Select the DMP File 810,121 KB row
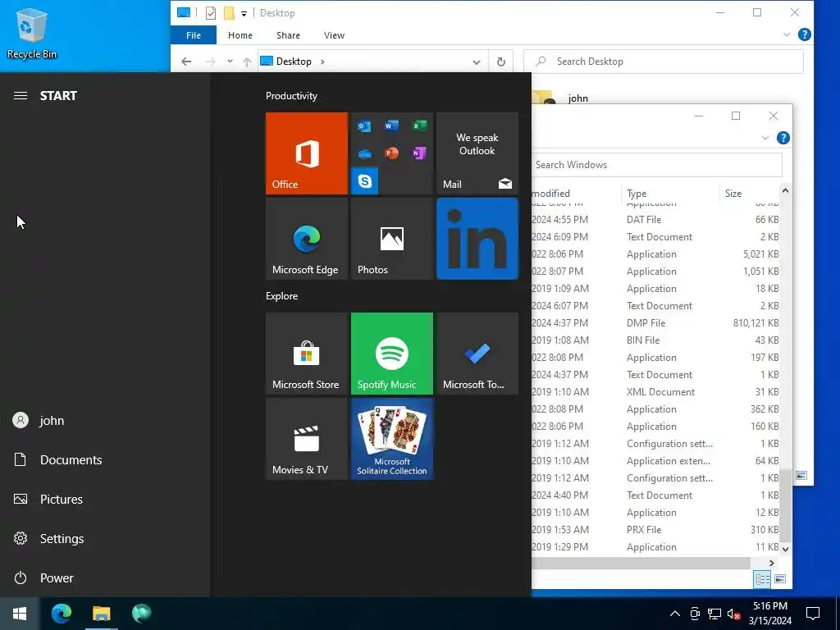 tap(655, 323)
